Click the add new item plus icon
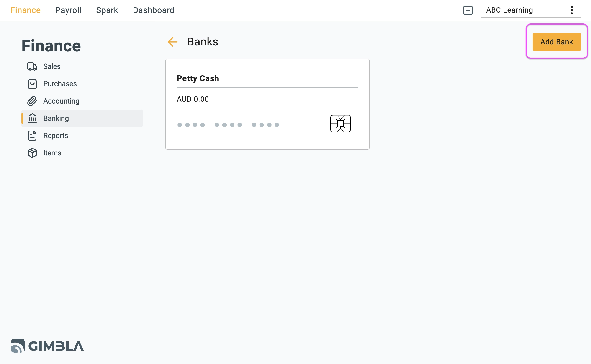591x364 pixels. click(468, 10)
